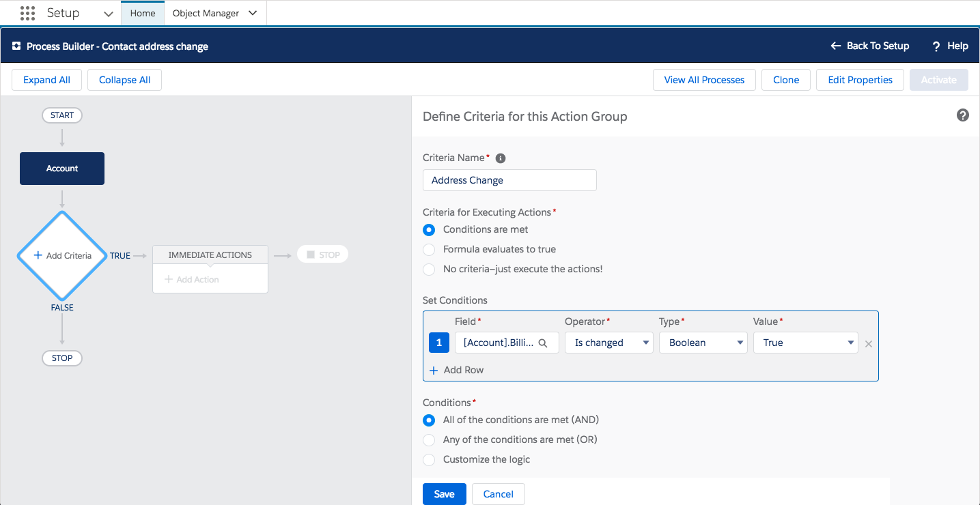Click the Collapse All button
Viewport: 980px width, 505px height.
tap(124, 80)
